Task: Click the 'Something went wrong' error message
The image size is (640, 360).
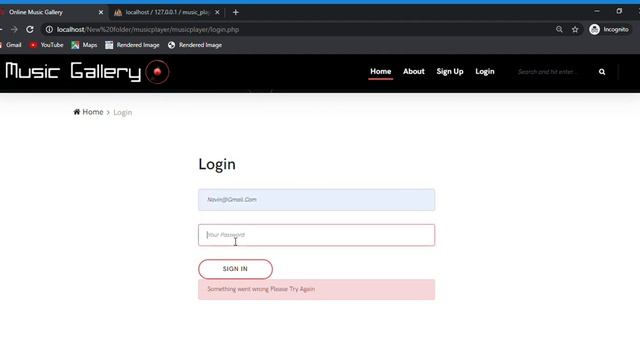Action: point(316,289)
